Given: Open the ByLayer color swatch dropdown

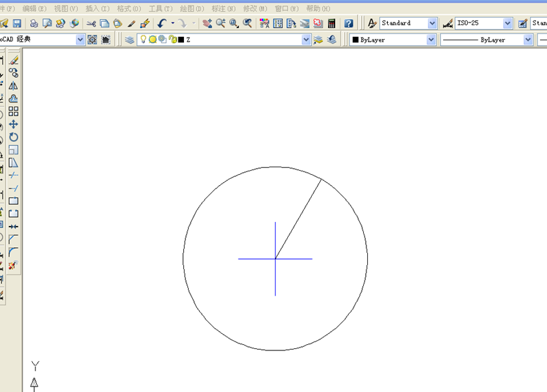Looking at the screenshot, I should 431,40.
